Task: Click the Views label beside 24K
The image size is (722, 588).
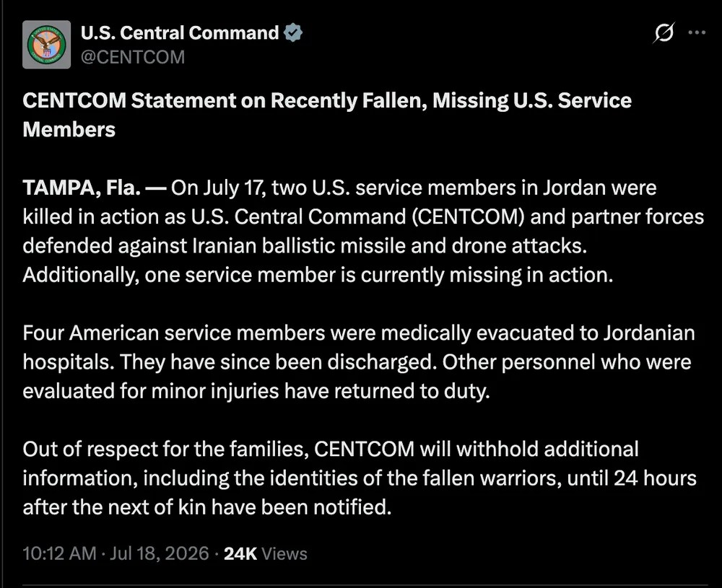Action: click(284, 553)
